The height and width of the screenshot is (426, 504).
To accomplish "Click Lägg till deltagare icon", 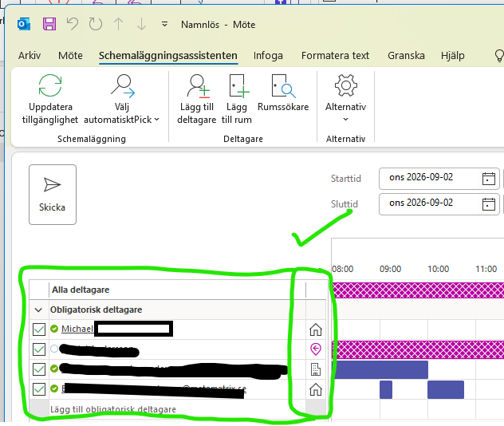I will 197,86.
